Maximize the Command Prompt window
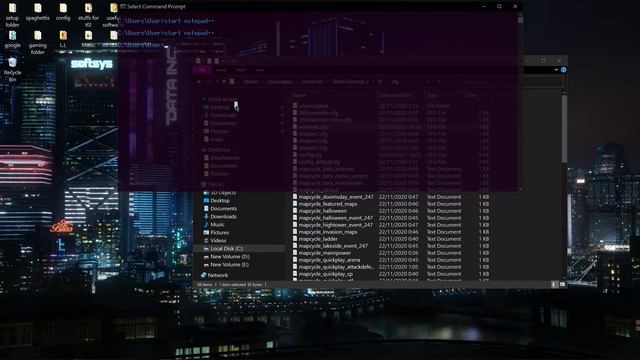This screenshot has height=360, width=640. (x=499, y=7)
